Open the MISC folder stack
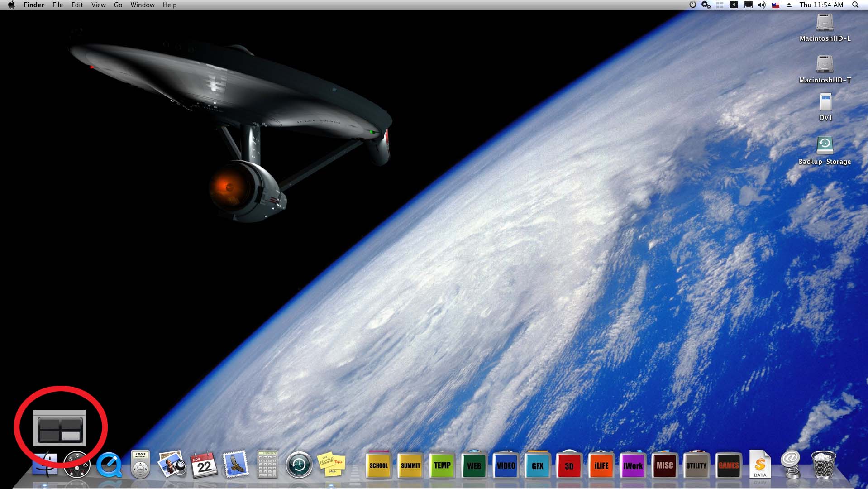Screen dimensions: 868x489 (664, 465)
